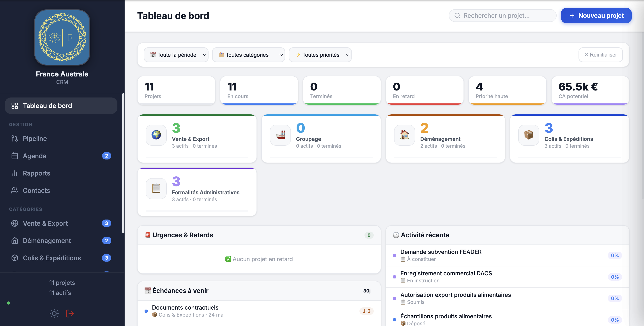Click the dashboard grid icon in sidebar

pos(15,106)
